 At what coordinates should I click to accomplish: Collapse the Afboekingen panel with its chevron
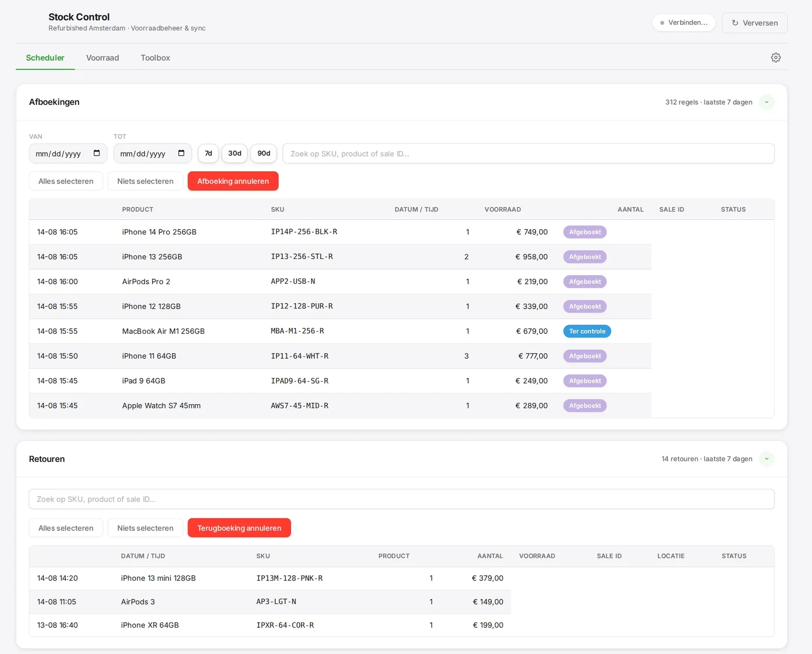767,102
